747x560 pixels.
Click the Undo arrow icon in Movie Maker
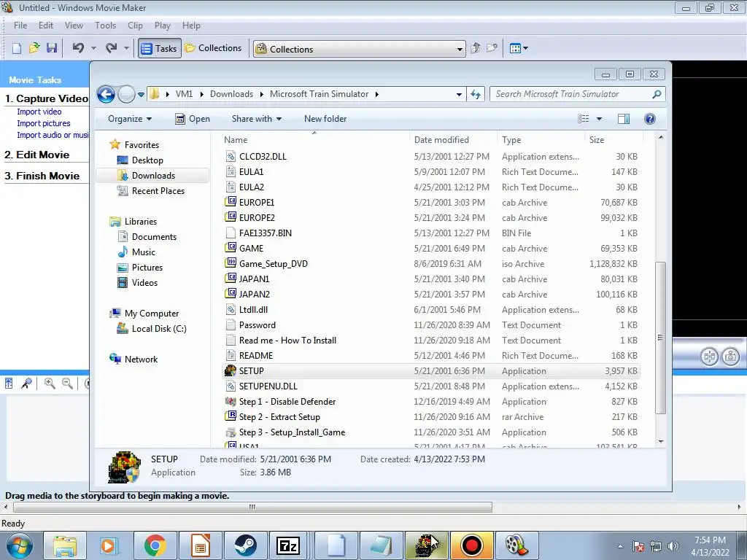point(78,48)
